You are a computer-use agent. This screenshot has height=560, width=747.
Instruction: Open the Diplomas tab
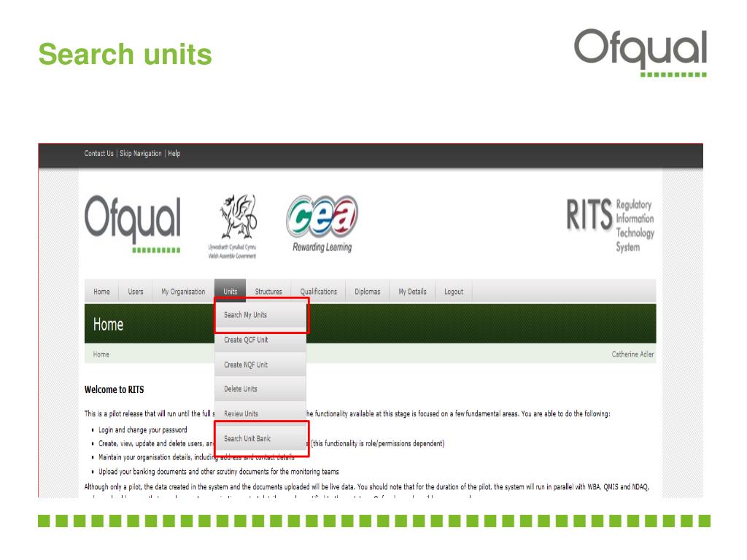pos(368,292)
